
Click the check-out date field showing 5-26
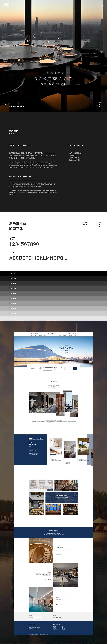[x=55, y=368]
